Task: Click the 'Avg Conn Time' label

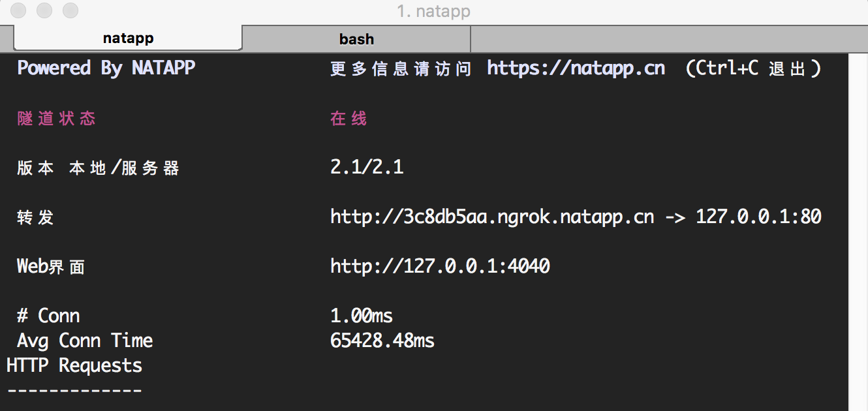Action: pos(85,341)
